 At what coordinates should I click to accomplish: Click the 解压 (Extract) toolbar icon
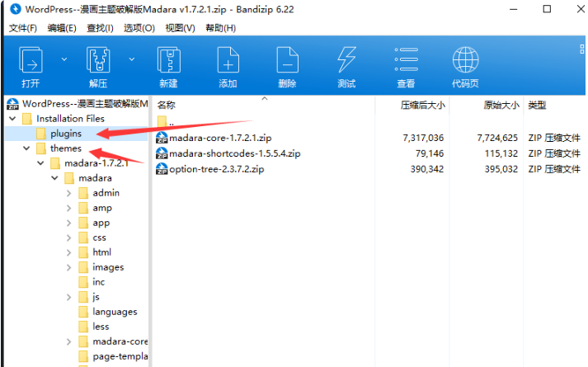point(98,60)
